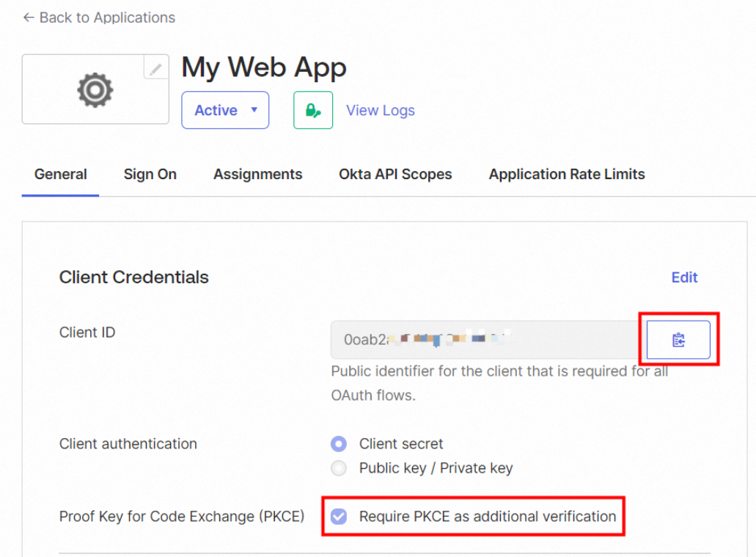Viewport: 756px width, 557px height.
Task: Switch to the Sign On tab
Action: coord(150,174)
